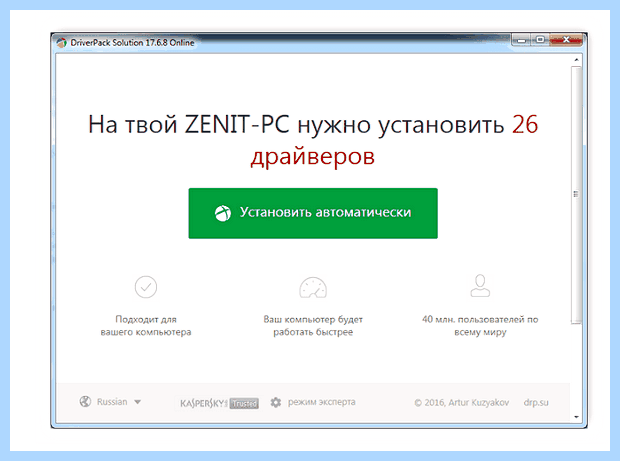Click 40 млн. пользователей по всему миру text

coord(480,325)
